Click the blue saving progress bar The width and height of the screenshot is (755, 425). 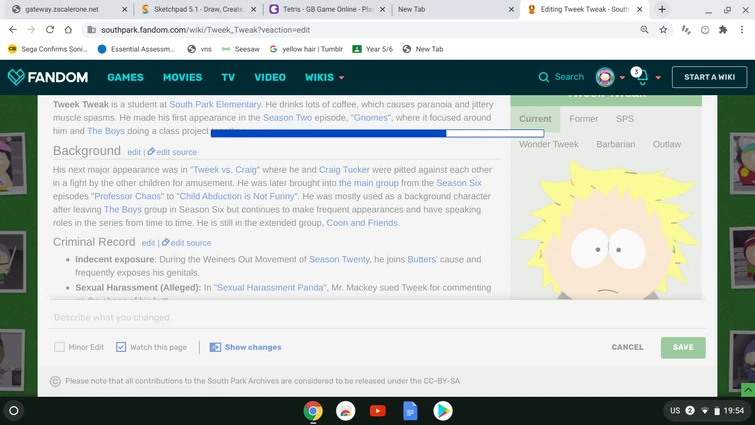(x=378, y=133)
